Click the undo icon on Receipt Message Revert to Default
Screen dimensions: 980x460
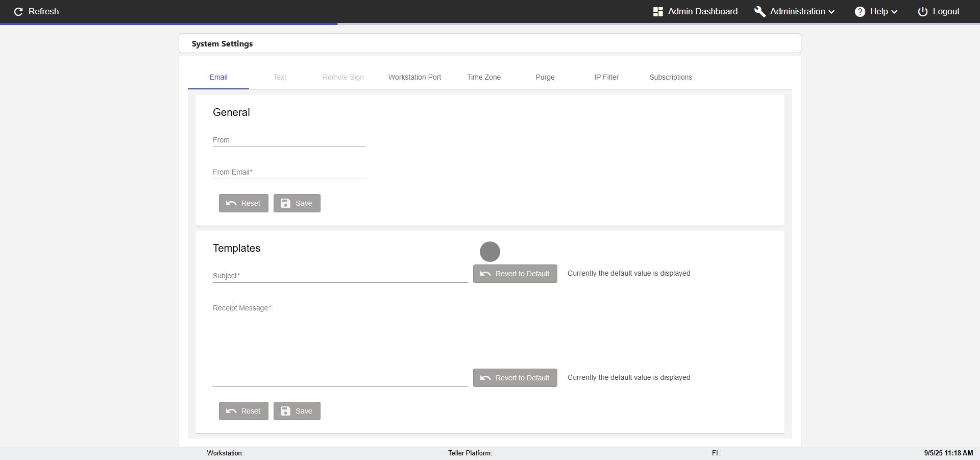(x=485, y=378)
